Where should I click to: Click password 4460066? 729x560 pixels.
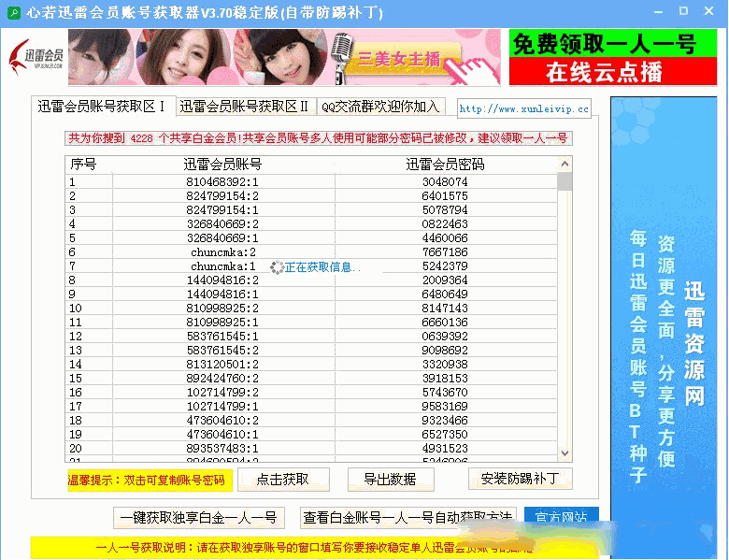pyautogui.click(x=445, y=238)
